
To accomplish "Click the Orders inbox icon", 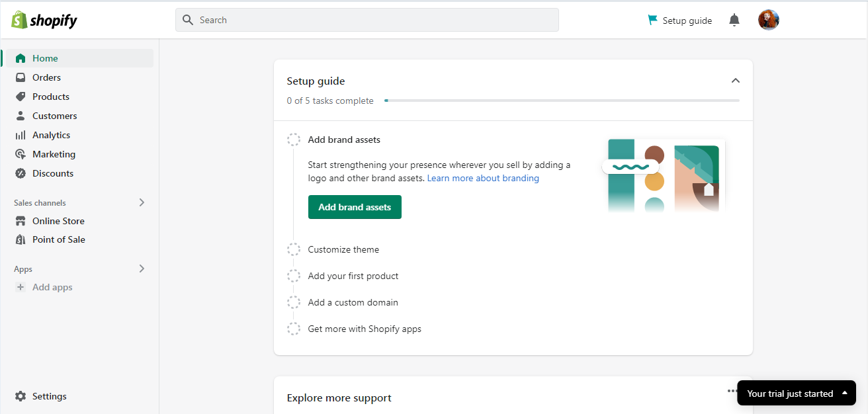I will (21, 77).
